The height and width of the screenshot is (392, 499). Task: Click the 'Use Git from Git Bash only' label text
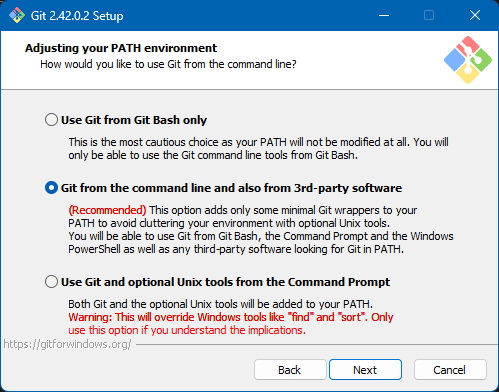pyautogui.click(x=134, y=120)
